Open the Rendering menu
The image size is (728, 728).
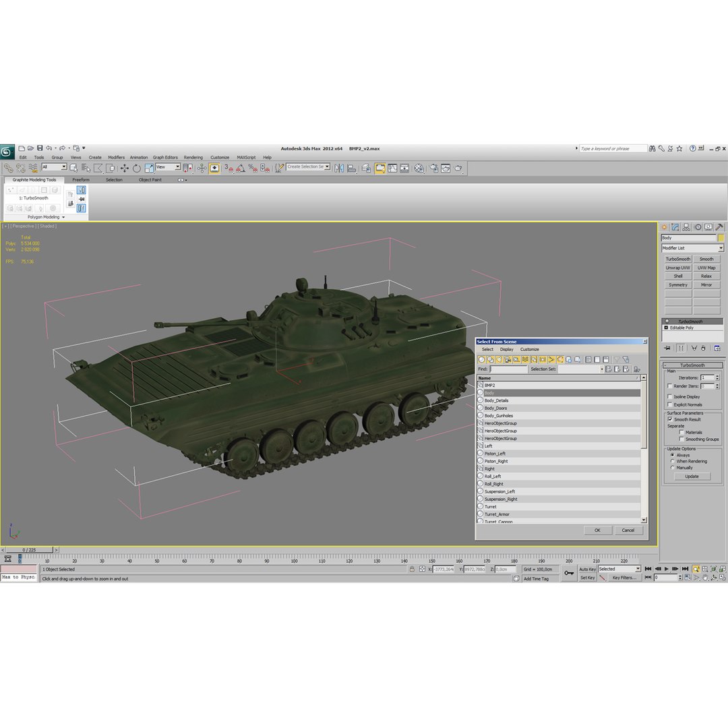pos(193,157)
